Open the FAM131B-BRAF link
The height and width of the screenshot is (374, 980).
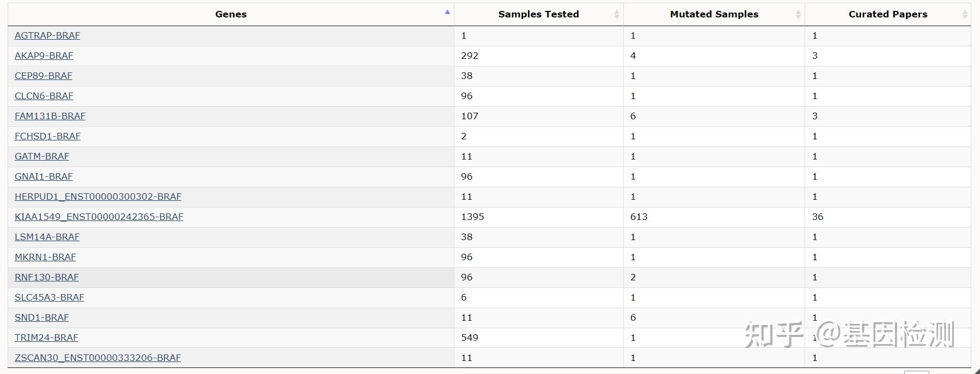point(50,116)
